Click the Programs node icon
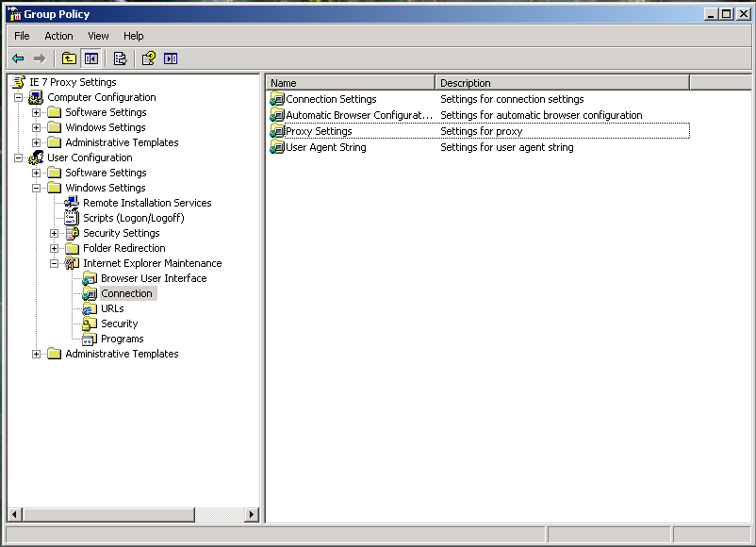This screenshot has width=756, height=547. click(x=90, y=340)
